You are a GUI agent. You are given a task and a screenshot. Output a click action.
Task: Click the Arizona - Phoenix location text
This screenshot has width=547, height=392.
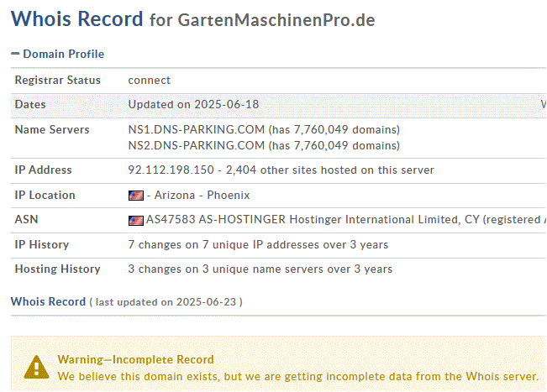[202, 195]
